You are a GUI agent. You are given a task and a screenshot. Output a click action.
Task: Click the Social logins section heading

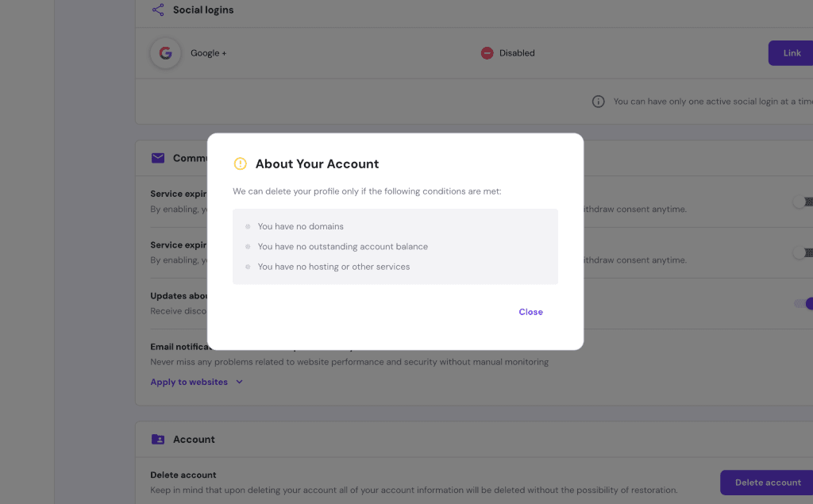[x=203, y=10]
